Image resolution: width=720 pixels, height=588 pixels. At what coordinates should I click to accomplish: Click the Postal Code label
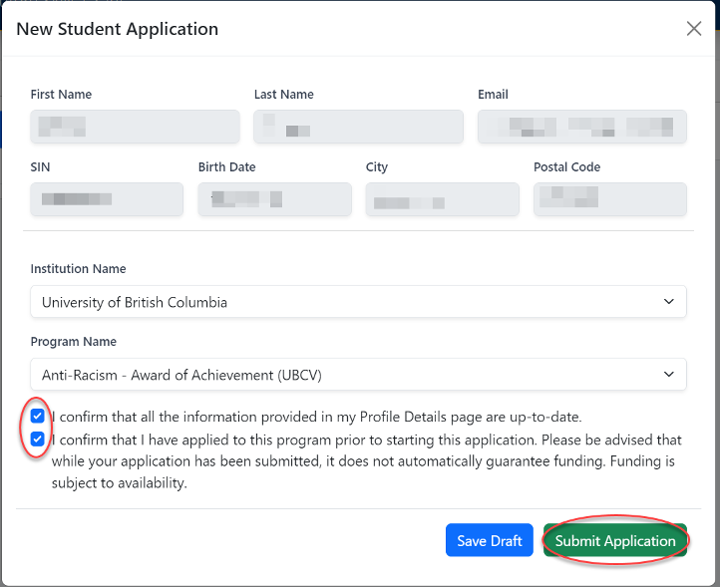566,166
